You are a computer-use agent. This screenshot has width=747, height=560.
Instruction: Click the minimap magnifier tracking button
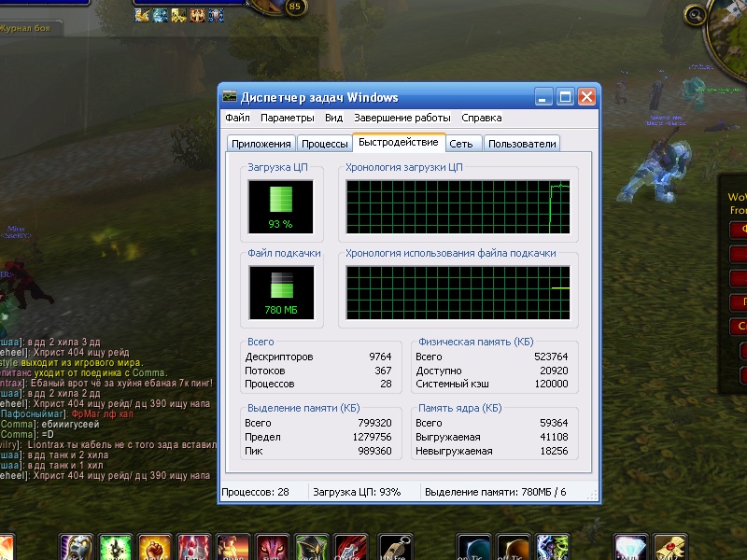[695, 16]
